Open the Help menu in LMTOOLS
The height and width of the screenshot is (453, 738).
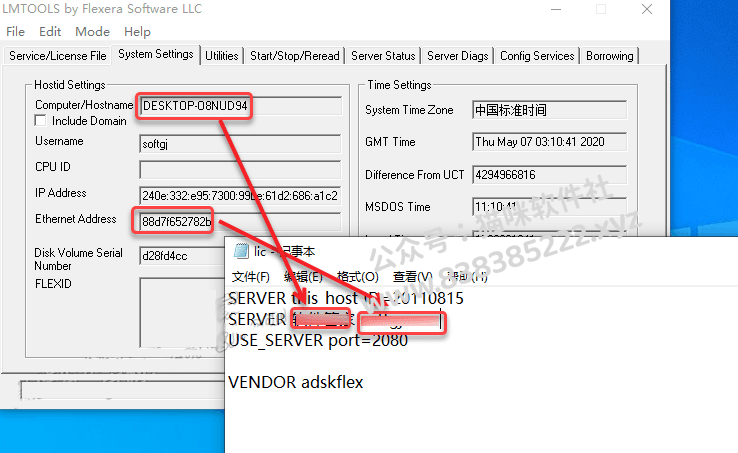137,32
